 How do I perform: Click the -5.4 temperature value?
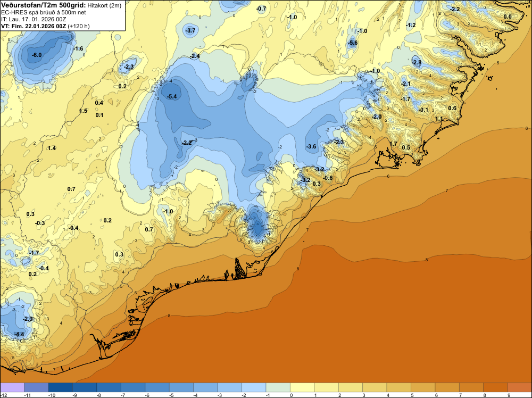tap(172, 97)
